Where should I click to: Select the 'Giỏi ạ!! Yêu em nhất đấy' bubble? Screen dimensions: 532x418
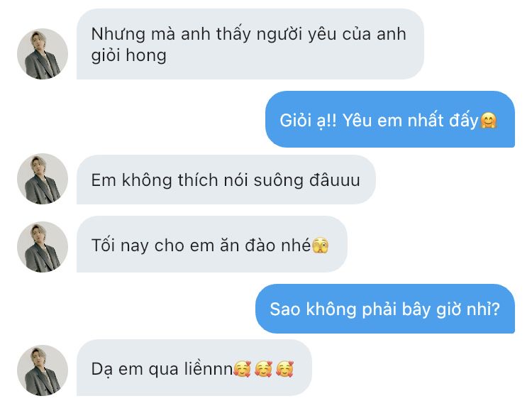point(390,119)
